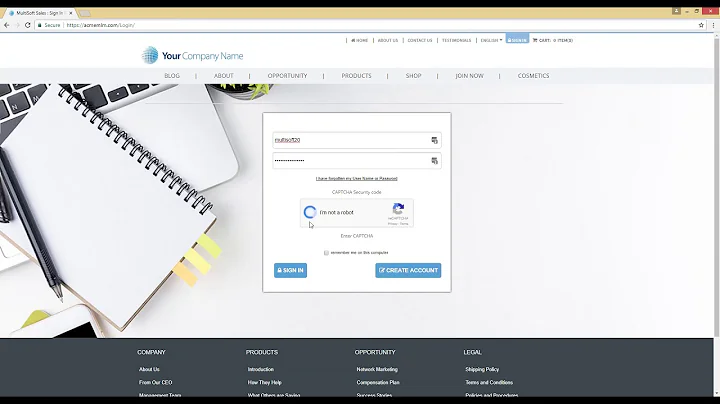Screen dimensions: 720x404
Task: Open the Shop navigation item
Action: (x=413, y=76)
